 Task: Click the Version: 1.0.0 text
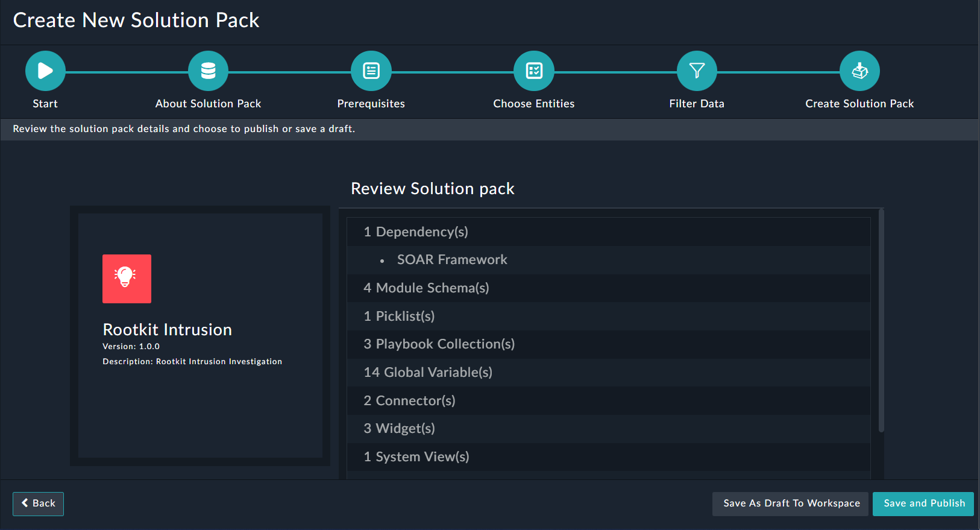coord(131,347)
